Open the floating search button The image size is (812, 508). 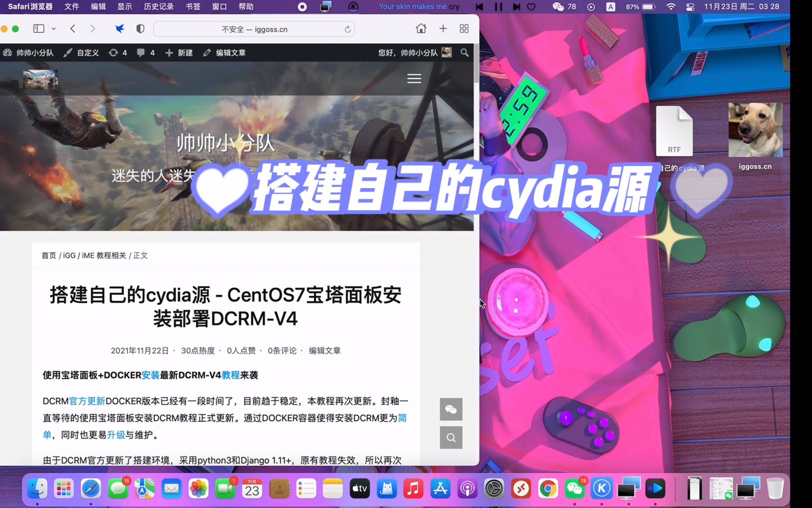451,437
